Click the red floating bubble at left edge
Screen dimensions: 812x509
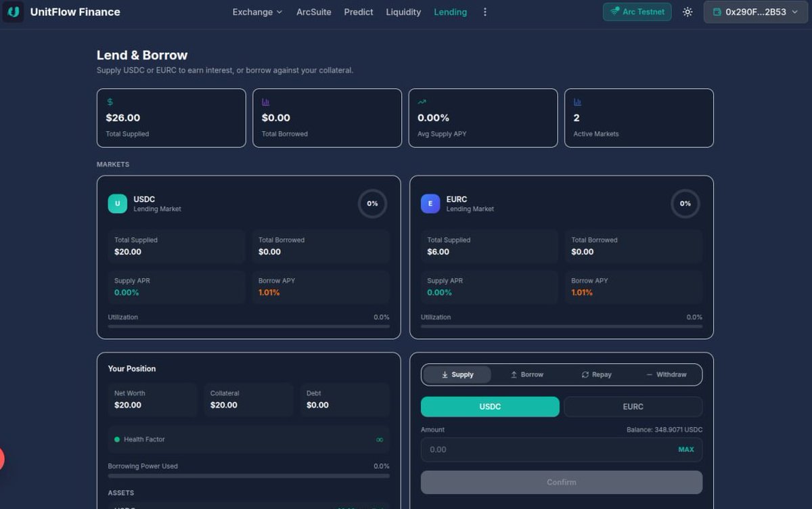pyautogui.click(x=2, y=459)
